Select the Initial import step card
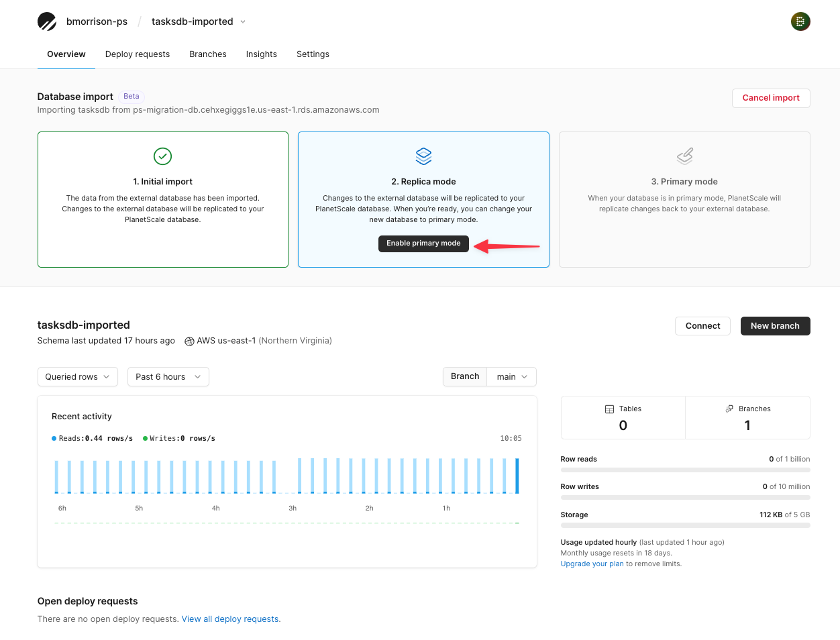 click(x=163, y=199)
